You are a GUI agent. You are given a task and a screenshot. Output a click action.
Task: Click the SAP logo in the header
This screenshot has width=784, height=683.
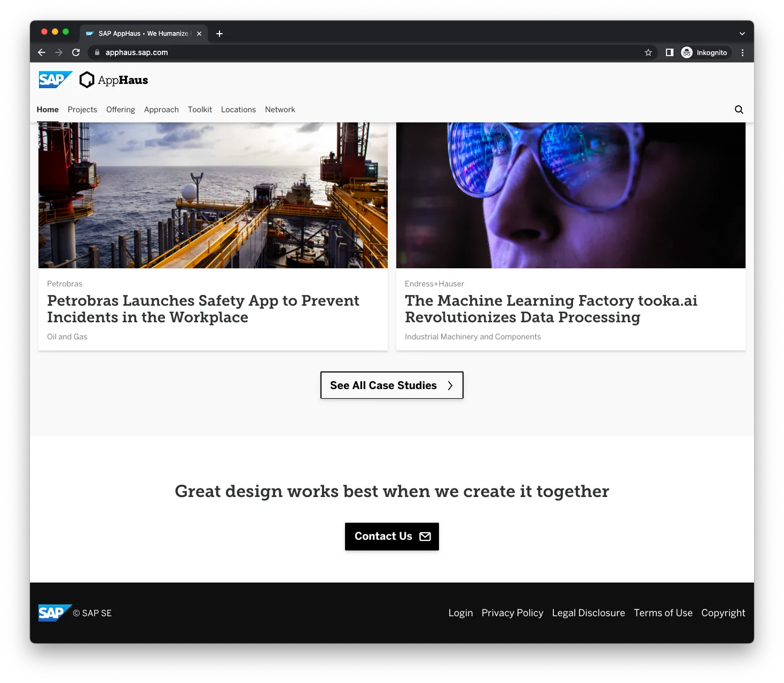54,80
